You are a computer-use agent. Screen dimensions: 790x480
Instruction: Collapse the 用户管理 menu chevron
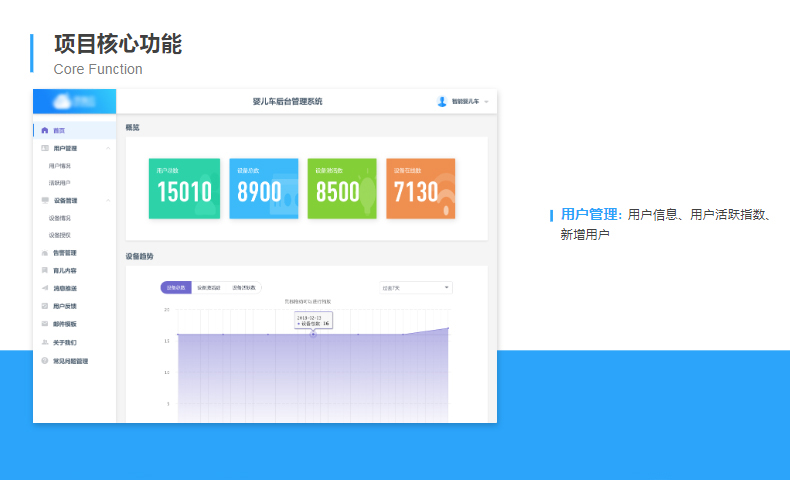(107, 148)
